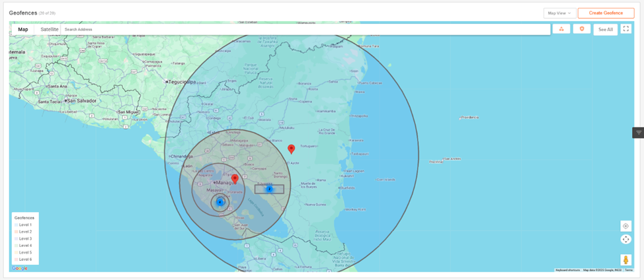
Task: Click the Geofences page heading text
Action: pyautogui.click(x=23, y=13)
